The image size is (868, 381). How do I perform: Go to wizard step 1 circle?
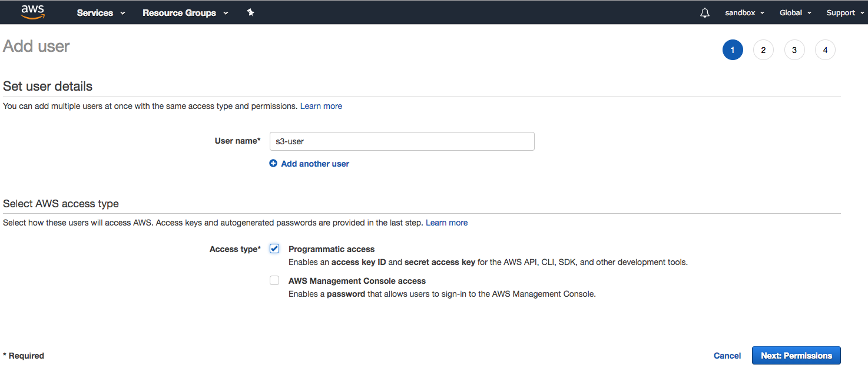tap(732, 50)
